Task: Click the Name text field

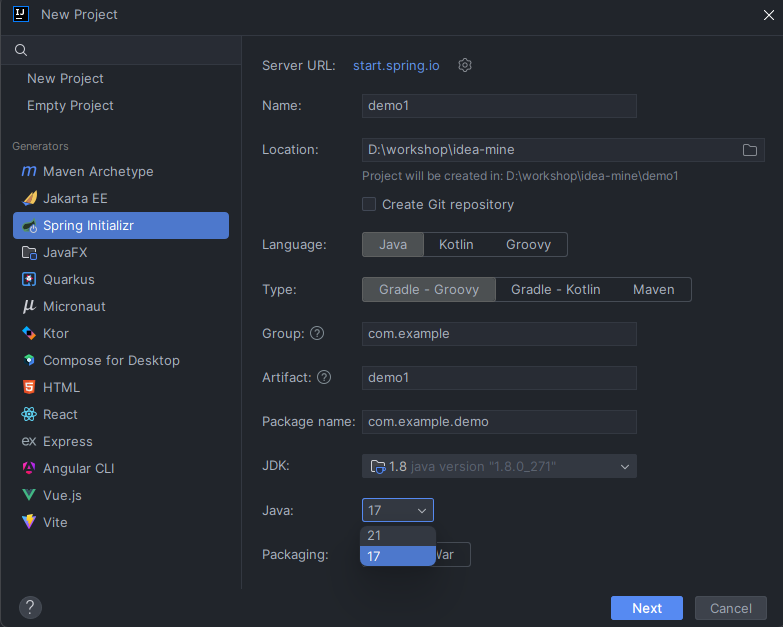Action: coord(499,106)
